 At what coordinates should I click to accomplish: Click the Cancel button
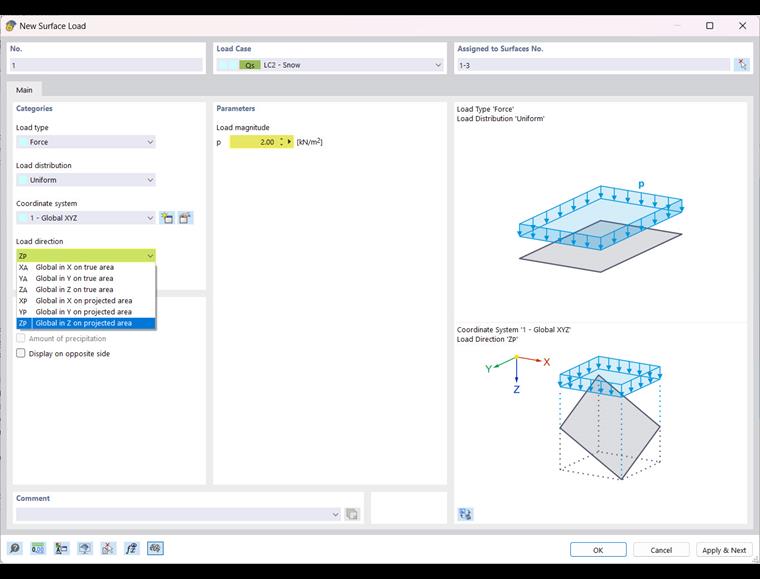[x=661, y=550]
